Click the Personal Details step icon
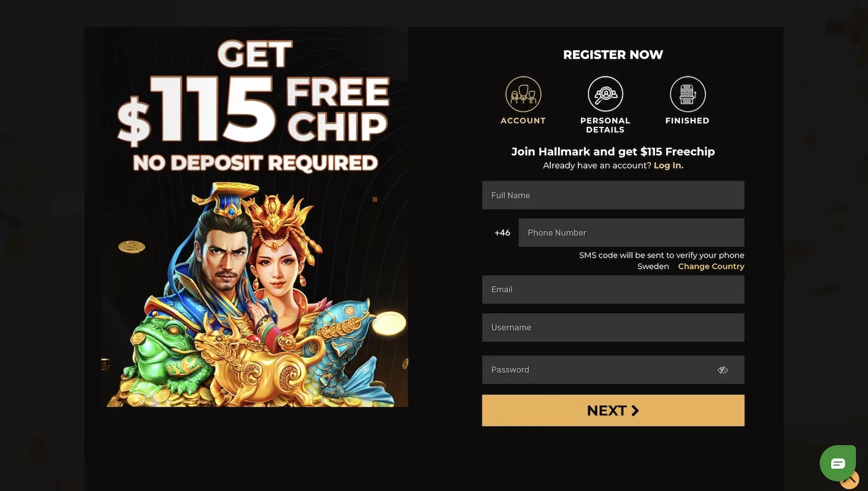 point(605,94)
